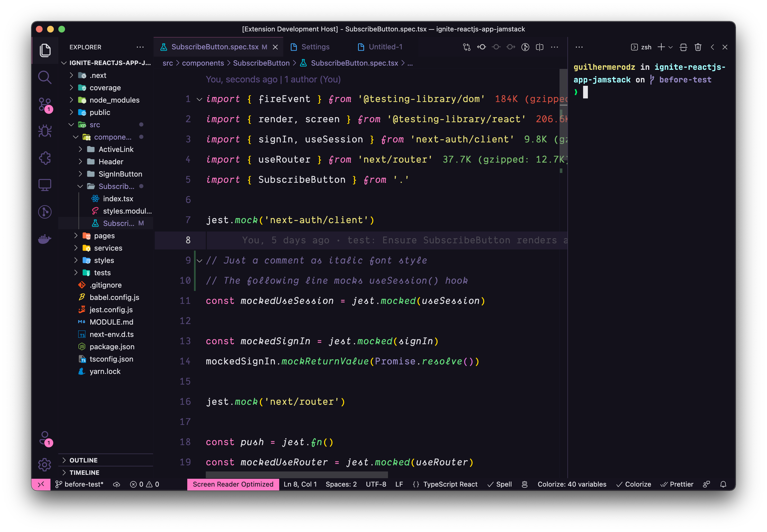This screenshot has height=532, width=767.
Task: Select the zsh terminal label
Action: coord(641,47)
